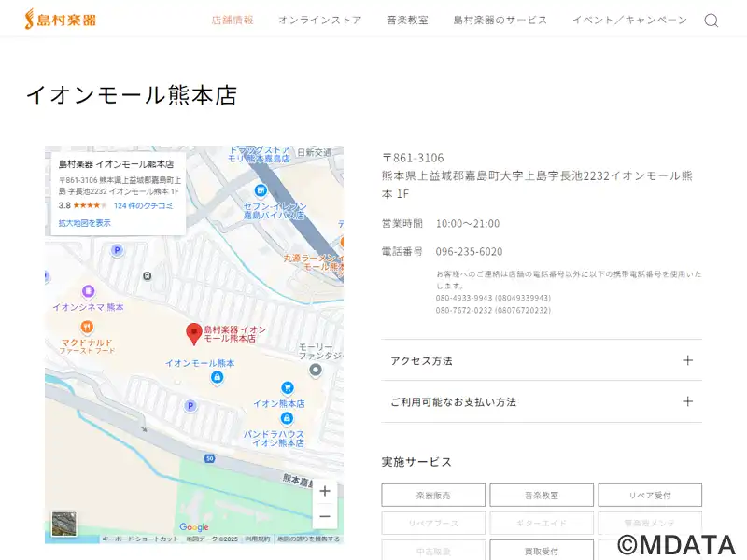
Task: Expand ご利用可能なお支払い方法 section
Action: pyautogui.click(x=542, y=401)
